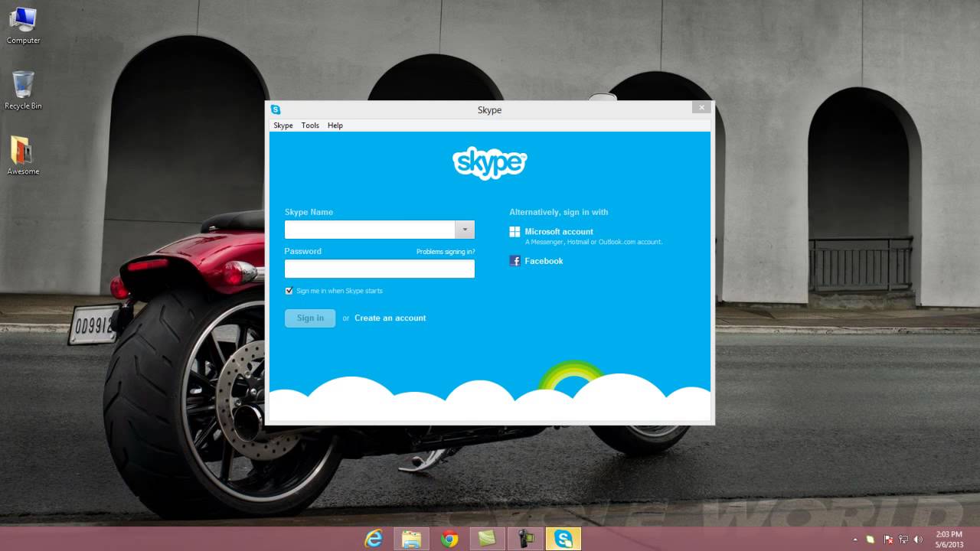Launch Google Chrome from the taskbar

pyautogui.click(x=449, y=539)
